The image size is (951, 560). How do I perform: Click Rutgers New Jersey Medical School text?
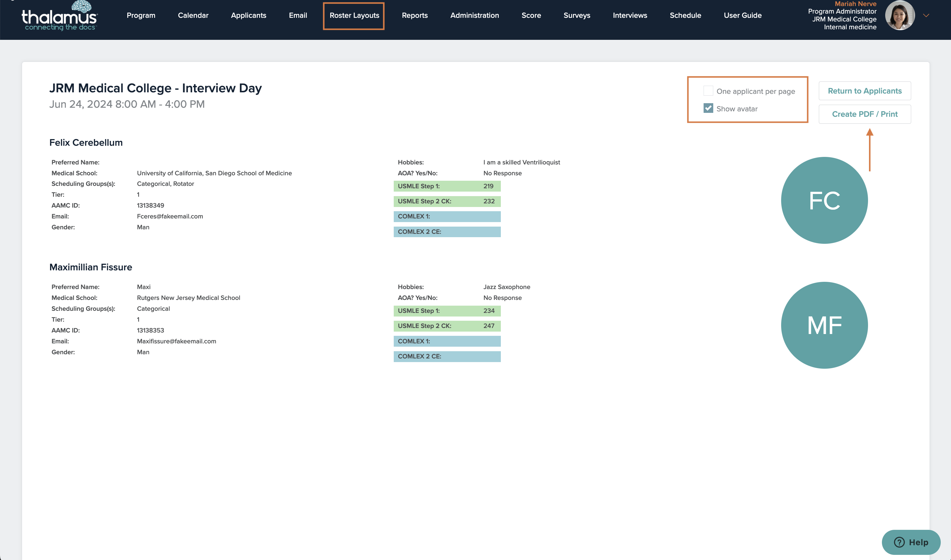188,298
